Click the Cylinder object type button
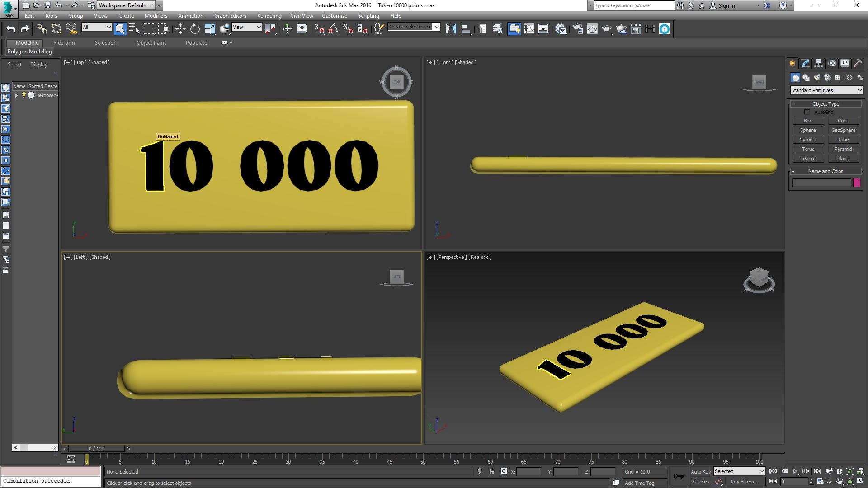 [808, 140]
